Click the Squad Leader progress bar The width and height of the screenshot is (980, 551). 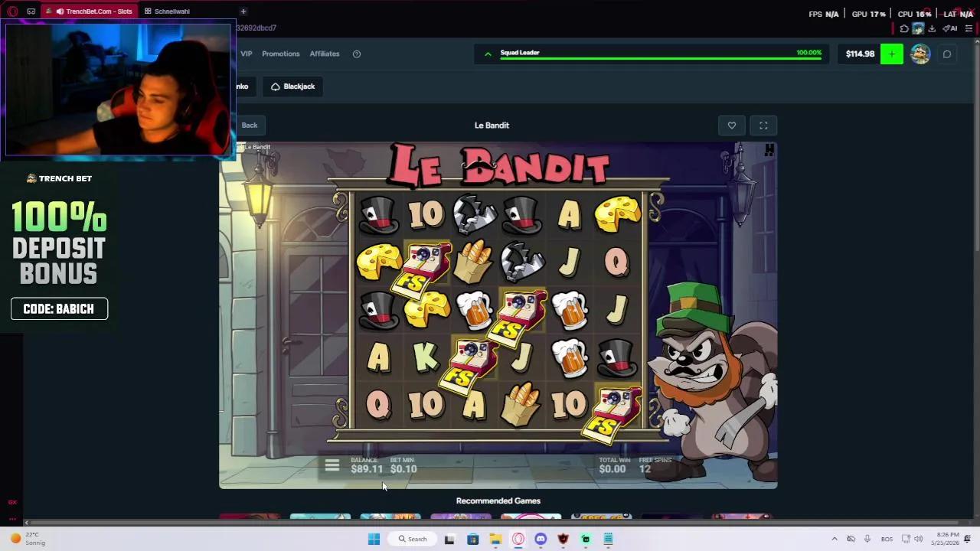click(661, 58)
